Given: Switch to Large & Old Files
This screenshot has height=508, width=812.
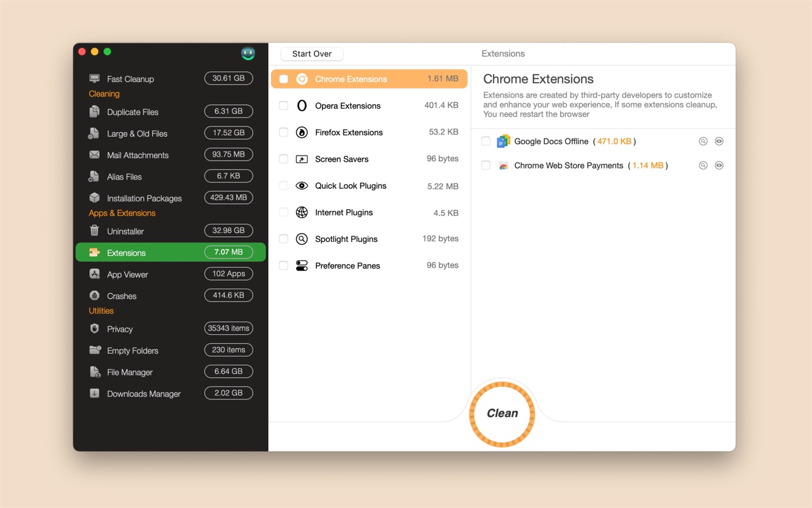Looking at the screenshot, I should point(137,133).
